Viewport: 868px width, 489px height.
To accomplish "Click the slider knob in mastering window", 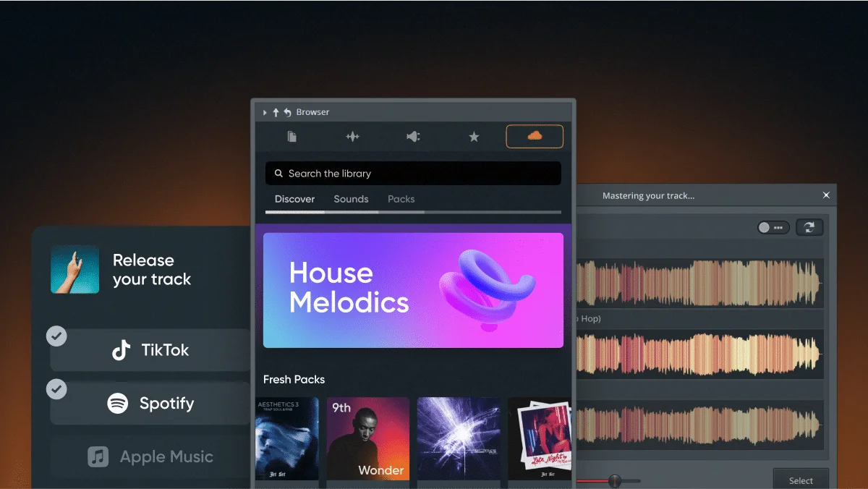I will [615, 480].
